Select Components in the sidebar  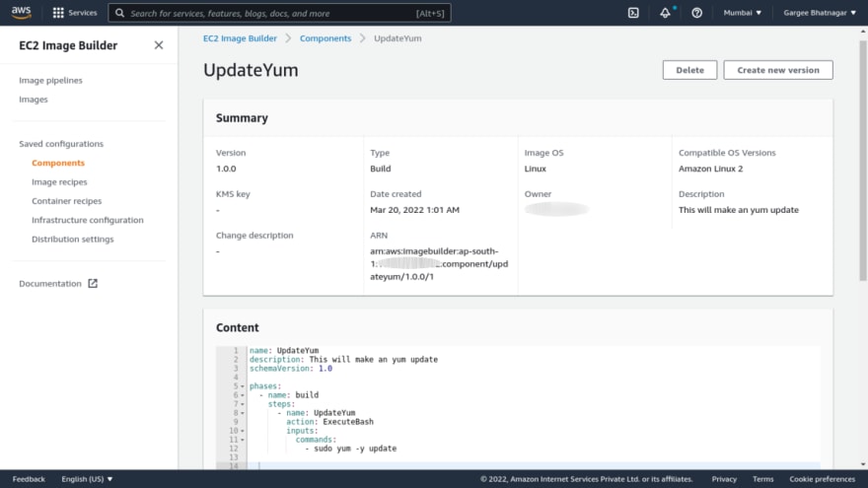(x=58, y=163)
